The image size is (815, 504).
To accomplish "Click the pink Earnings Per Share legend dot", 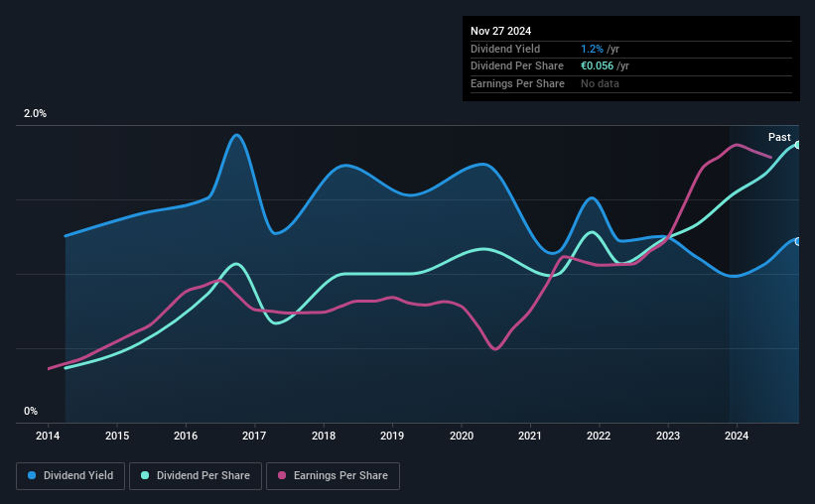I will [282, 475].
